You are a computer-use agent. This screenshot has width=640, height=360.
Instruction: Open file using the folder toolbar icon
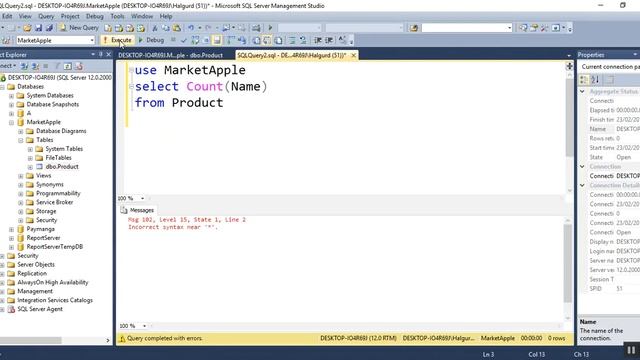tap(27, 28)
